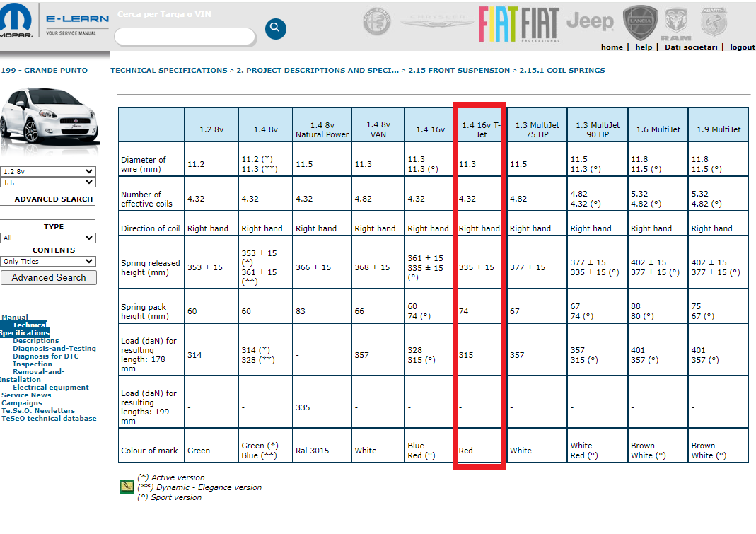
Task: Select the Chrysler brand logo
Action: point(437,21)
